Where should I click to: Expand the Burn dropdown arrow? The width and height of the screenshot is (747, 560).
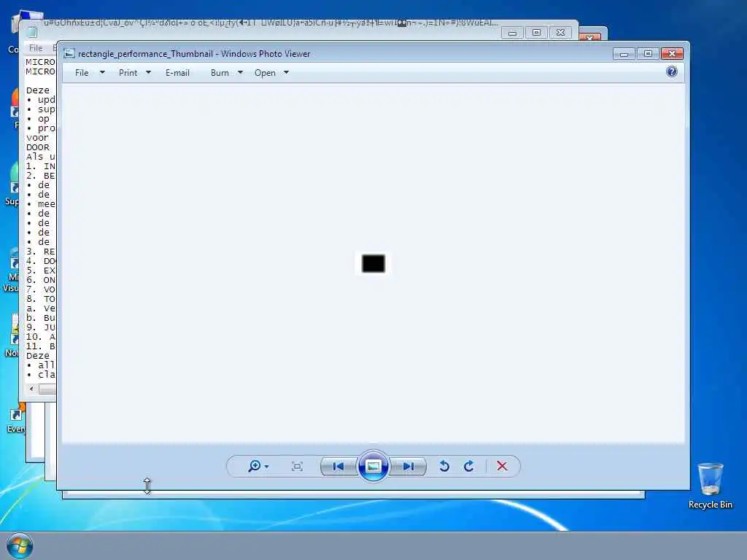[x=240, y=73]
